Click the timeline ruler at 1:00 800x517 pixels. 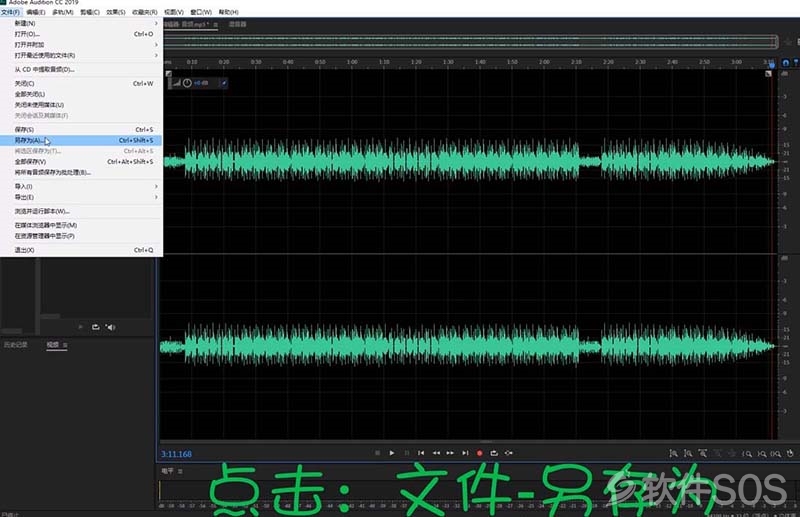(x=352, y=62)
